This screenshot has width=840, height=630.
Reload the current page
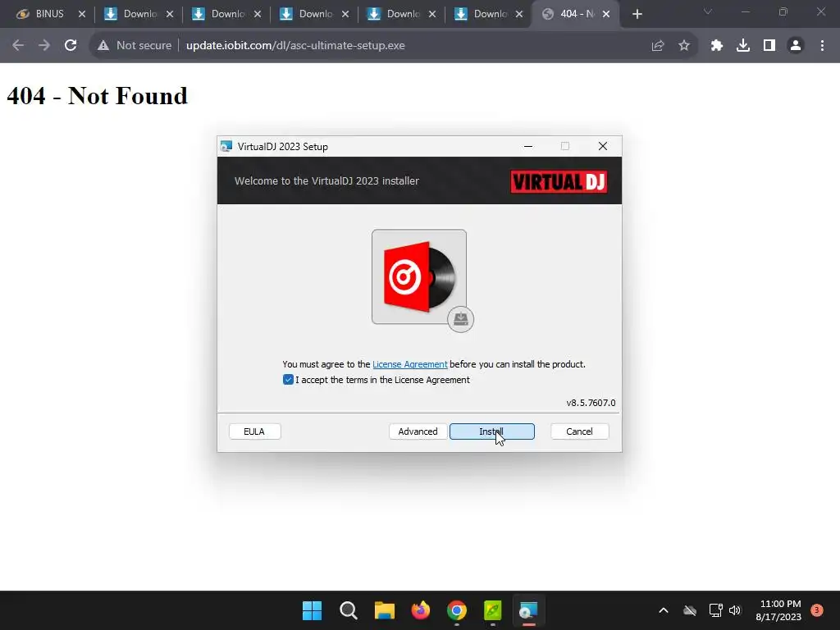[71, 46]
